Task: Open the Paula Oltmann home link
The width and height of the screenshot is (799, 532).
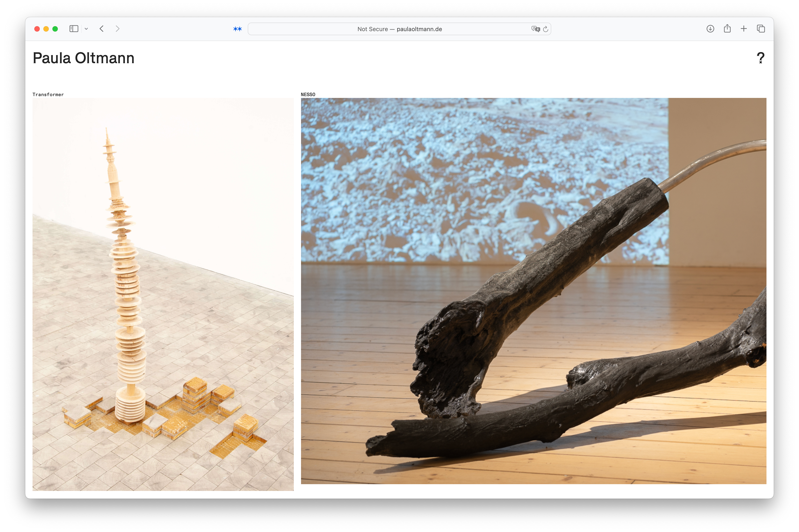Action: tap(84, 58)
